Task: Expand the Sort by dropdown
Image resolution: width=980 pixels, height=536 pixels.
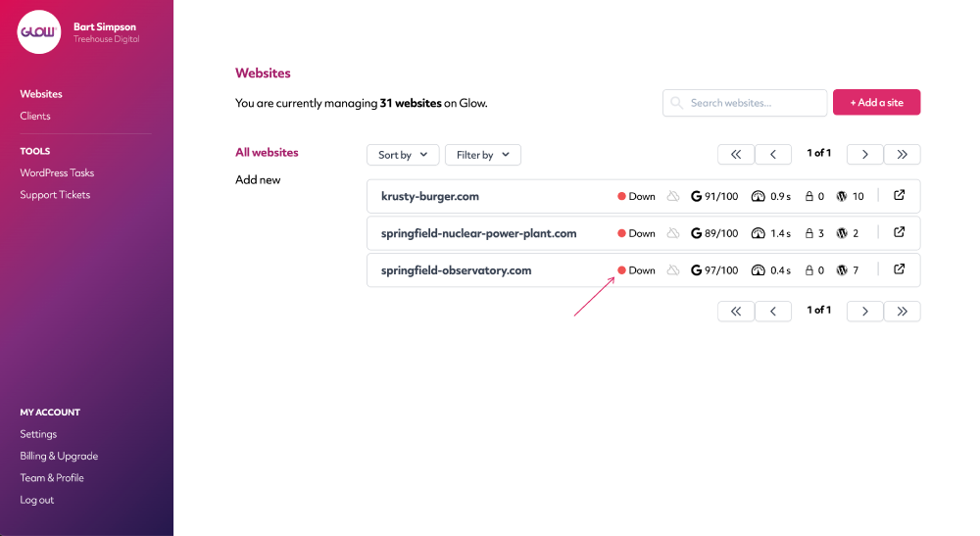Action: pyautogui.click(x=403, y=155)
